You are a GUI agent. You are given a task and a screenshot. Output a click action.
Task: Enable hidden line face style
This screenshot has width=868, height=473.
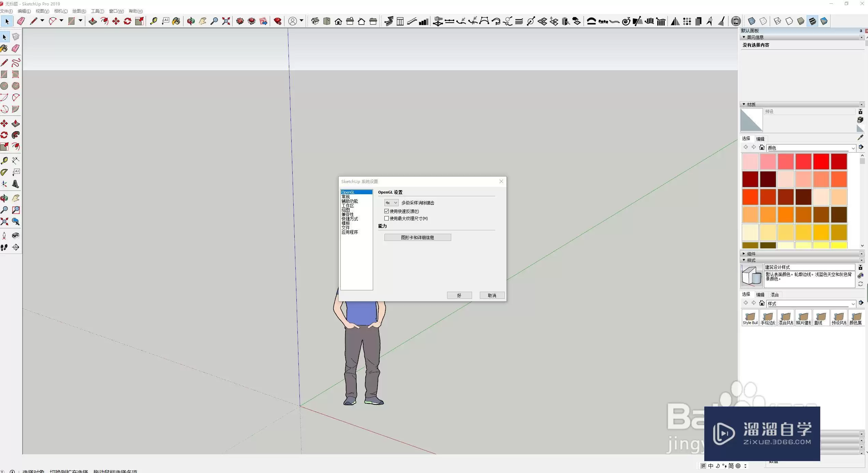789,21
